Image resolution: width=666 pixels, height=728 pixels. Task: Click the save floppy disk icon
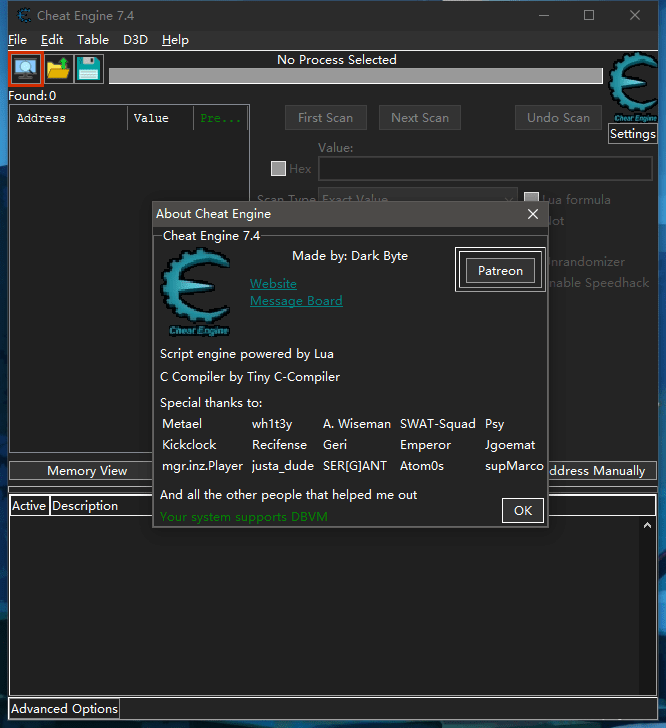pos(88,69)
